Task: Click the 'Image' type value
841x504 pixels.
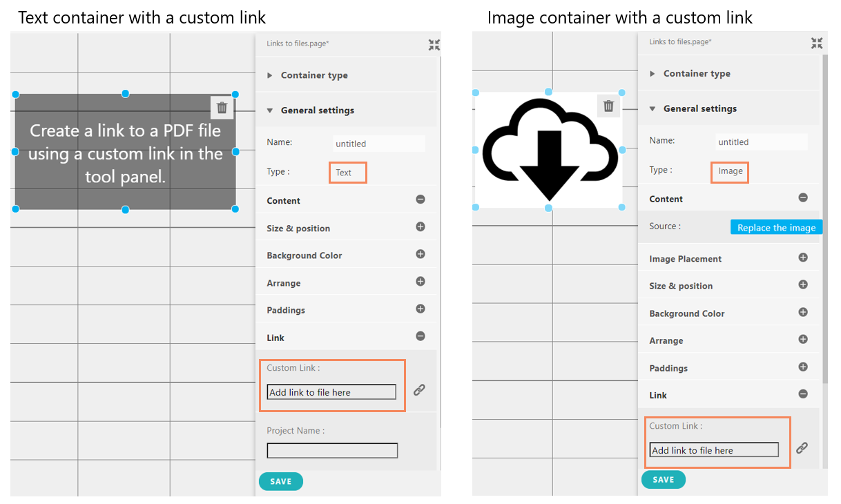Action: point(731,171)
